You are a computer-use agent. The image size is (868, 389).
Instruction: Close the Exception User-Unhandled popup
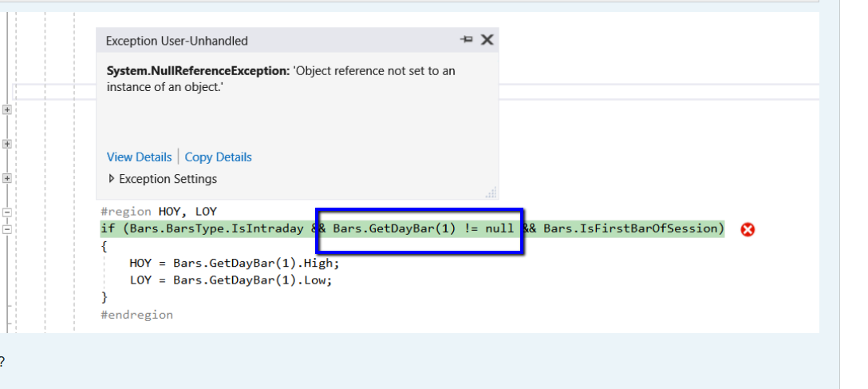487,39
